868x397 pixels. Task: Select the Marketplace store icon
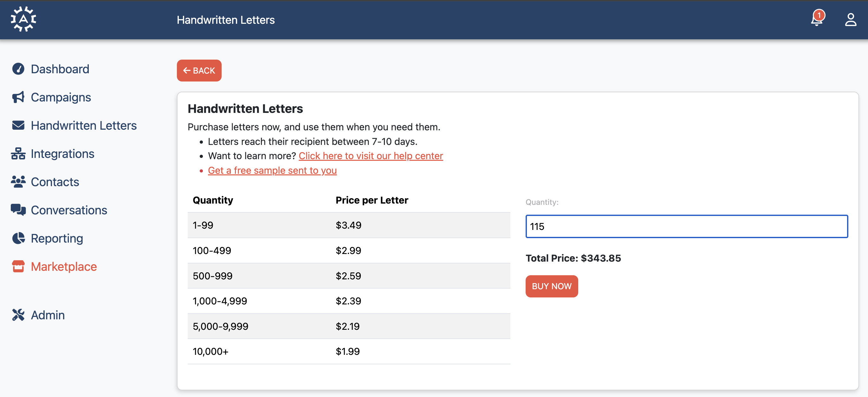[18, 266]
